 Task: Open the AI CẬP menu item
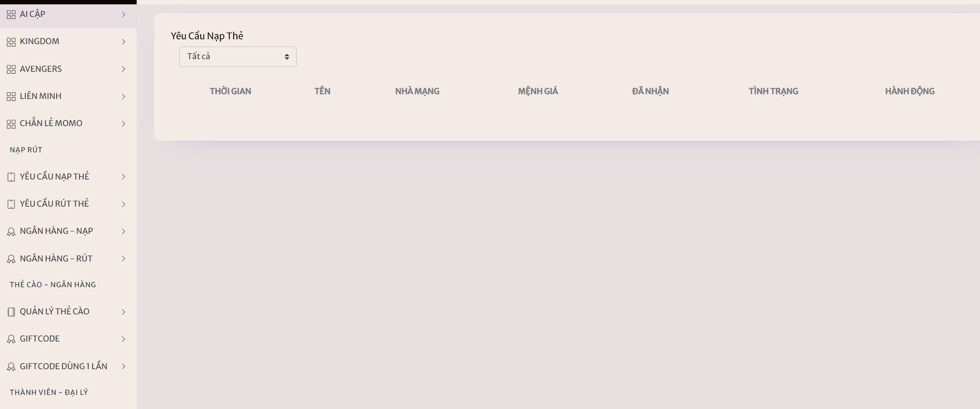pos(68,15)
